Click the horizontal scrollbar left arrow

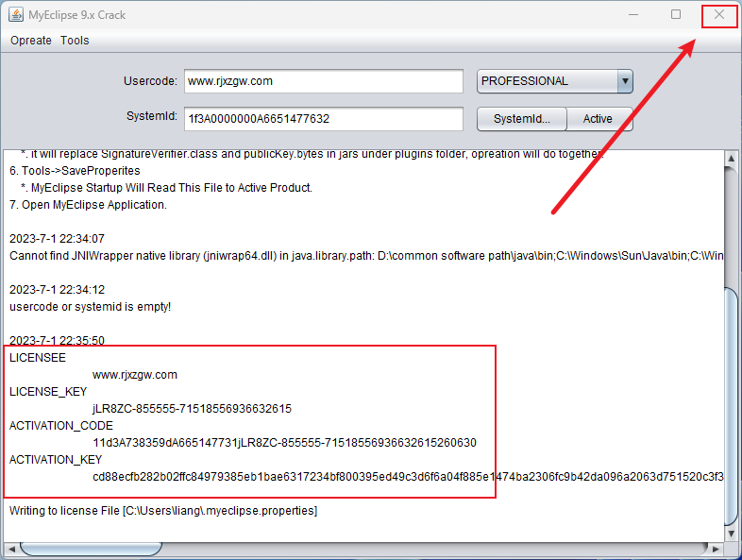pyautogui.click(x=12, y=549)
